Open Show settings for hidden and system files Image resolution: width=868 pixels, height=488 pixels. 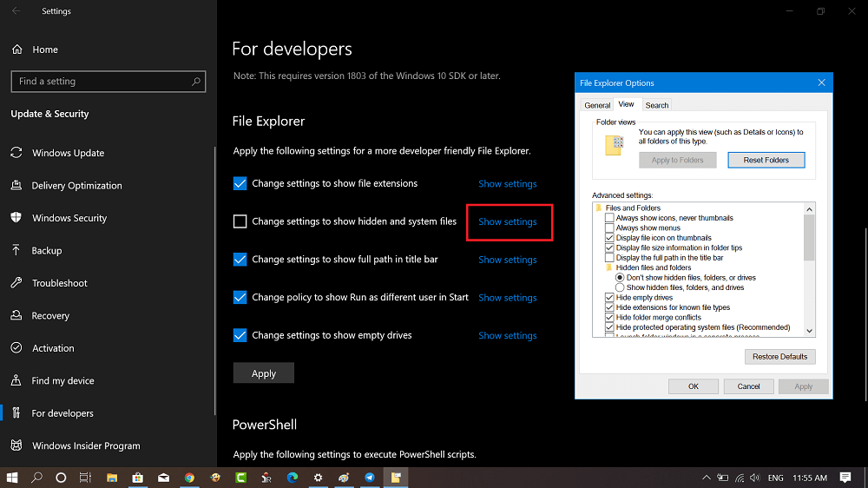[507, 221]
